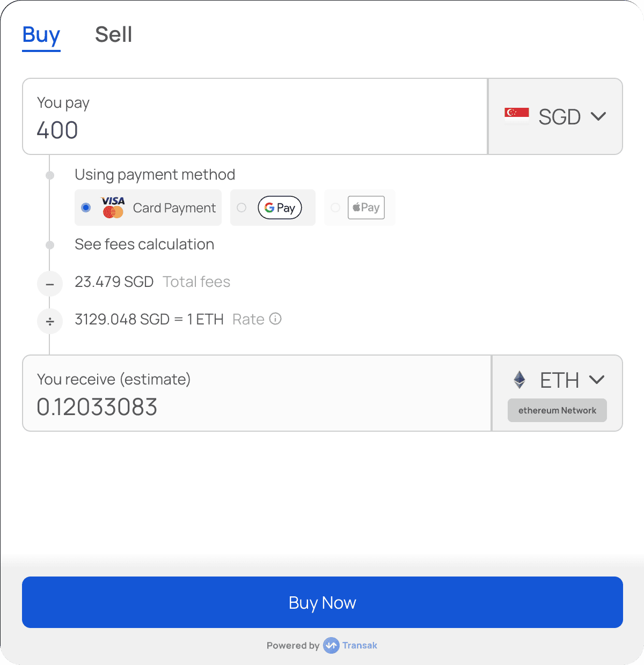
Task: Click the Apple Pay logo
Action: pyautogui.click(x=366, y=208)
